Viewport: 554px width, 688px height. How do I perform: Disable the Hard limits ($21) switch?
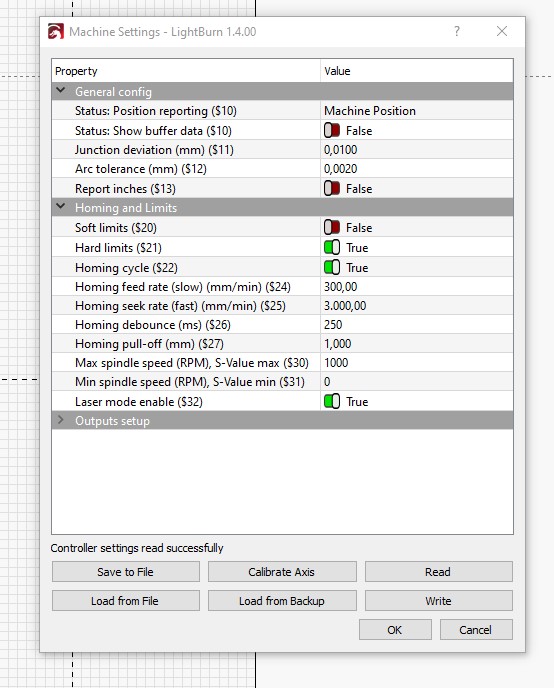[x=332, y=247]
